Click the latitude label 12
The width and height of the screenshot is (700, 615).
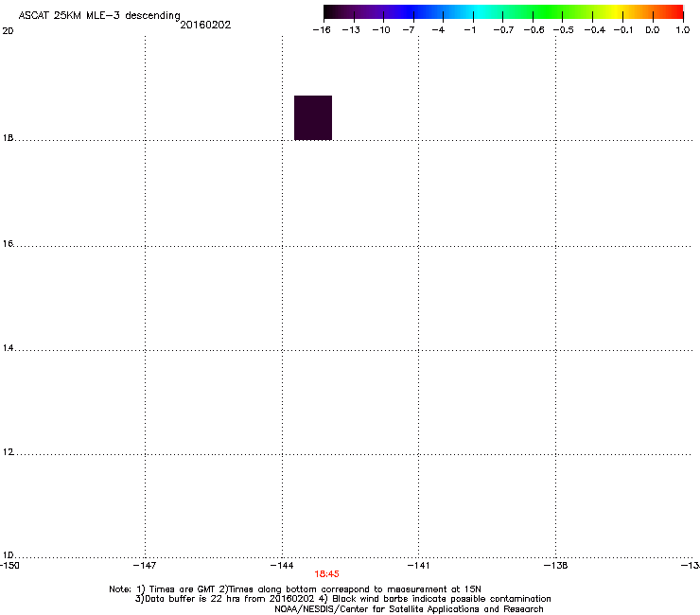point(8,451)
